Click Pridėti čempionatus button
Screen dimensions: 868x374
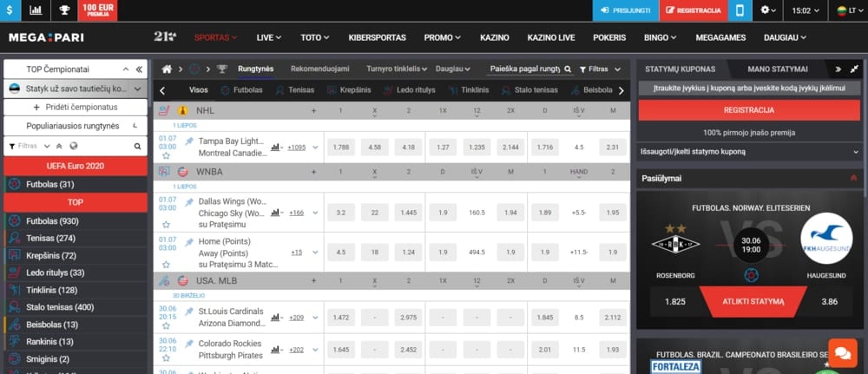click(x=76, y=107)
